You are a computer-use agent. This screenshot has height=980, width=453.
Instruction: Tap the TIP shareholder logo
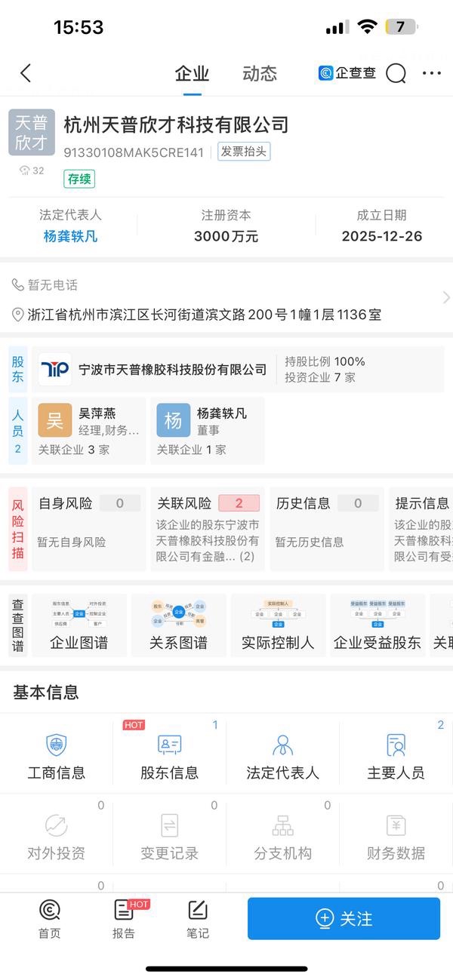(55, 370)
